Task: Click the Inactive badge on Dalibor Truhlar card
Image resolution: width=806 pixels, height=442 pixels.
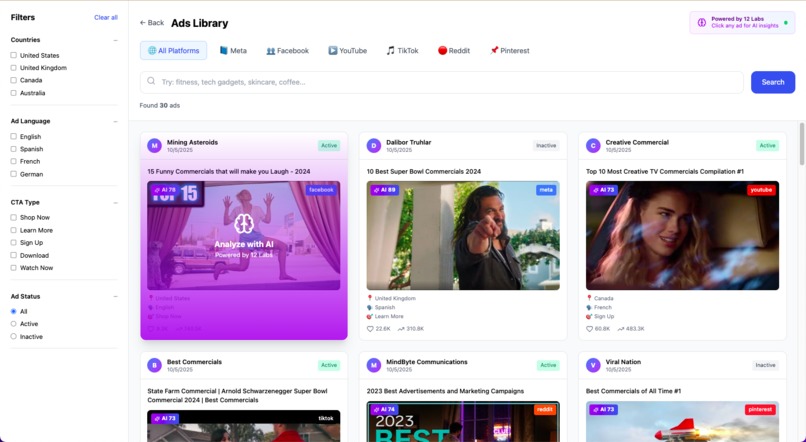Action: point(546,145)
